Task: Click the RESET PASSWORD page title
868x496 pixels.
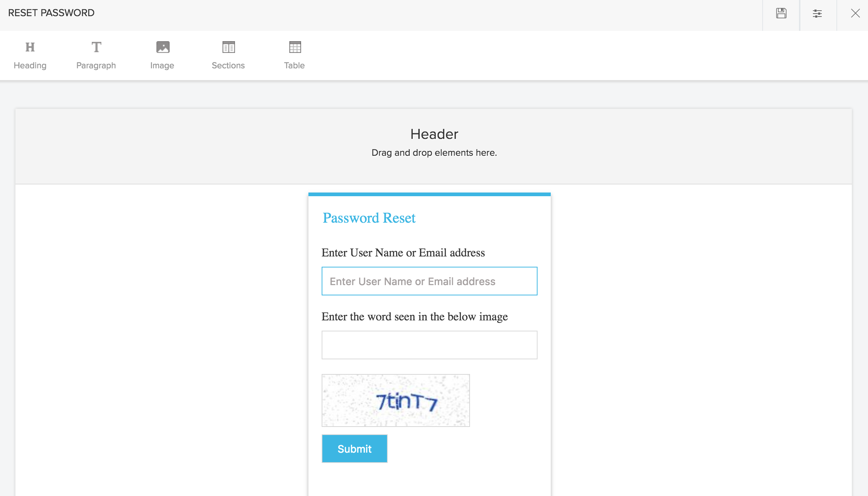Action: click(x=51, y=13)
